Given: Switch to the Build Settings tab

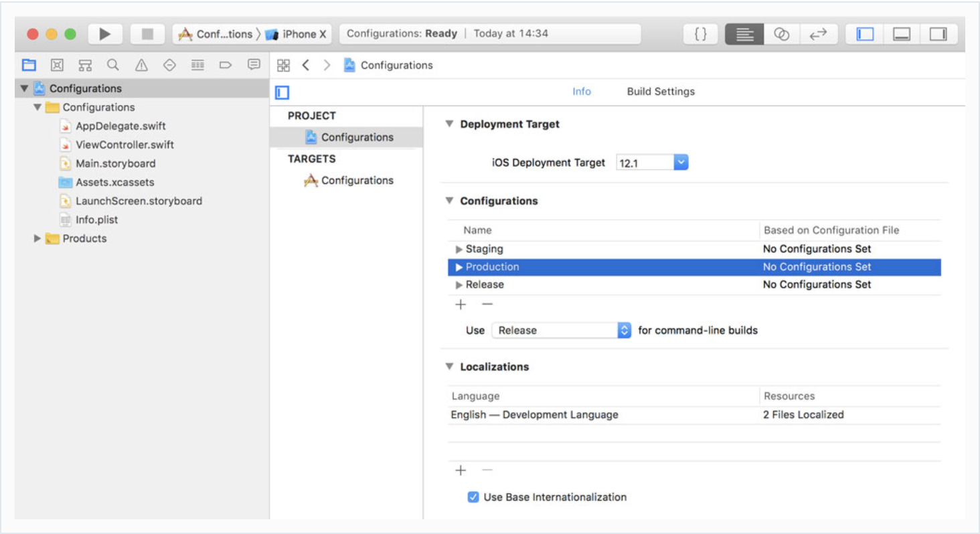Looking at the screenshot, I should click(661, 92).
